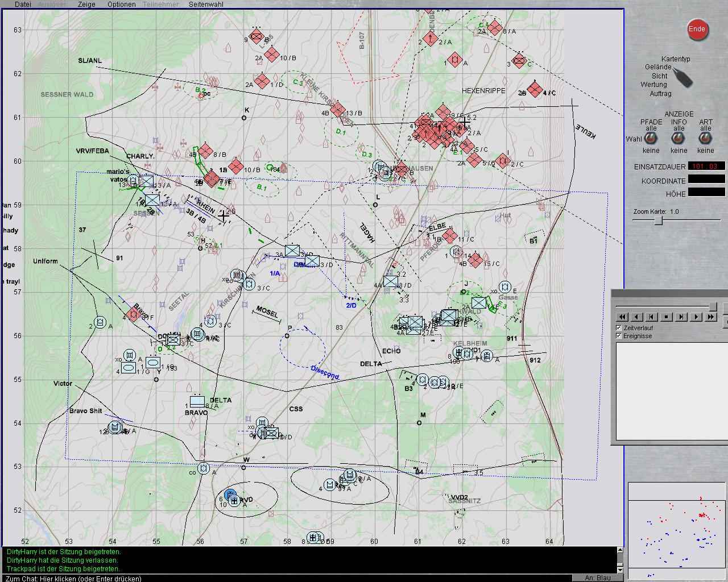This screenshot has width=728, height=582.
Task: Flip the ART display toggle switch
Action: pos(706,139)
